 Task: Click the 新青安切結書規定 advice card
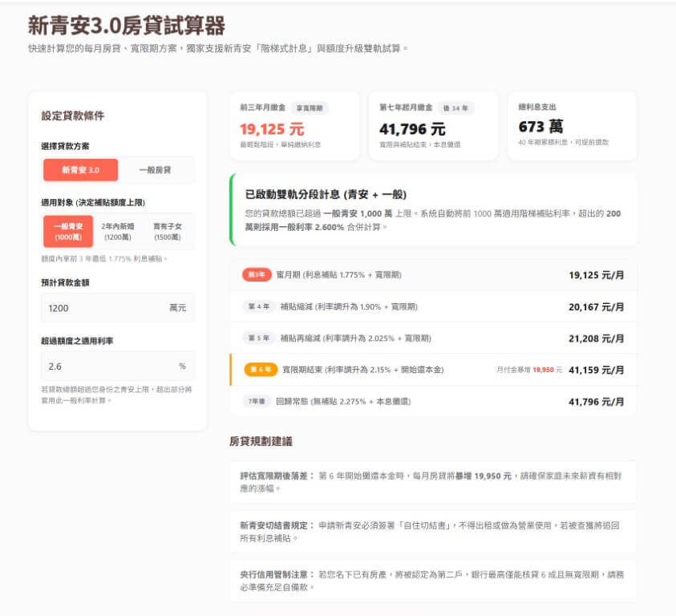pyautogui.click(x=433, y=532)
